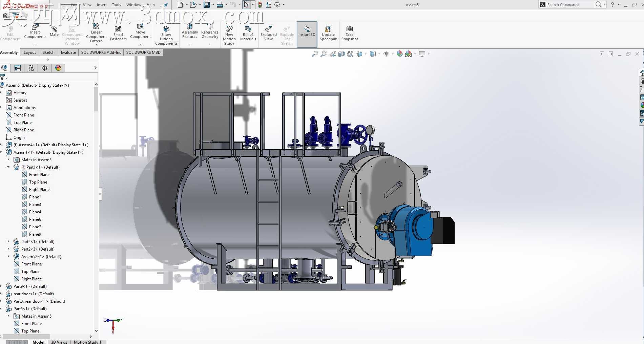Expand Part2<1> (Default) node
This screenshot has width=644, height=344.
(x=8, y=241)
